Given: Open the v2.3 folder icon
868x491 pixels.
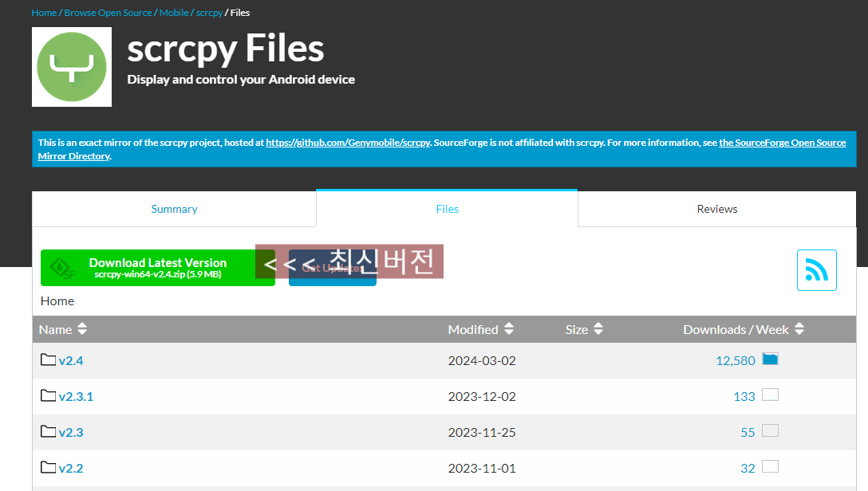Looking at the screenshot, I should 48,432.
